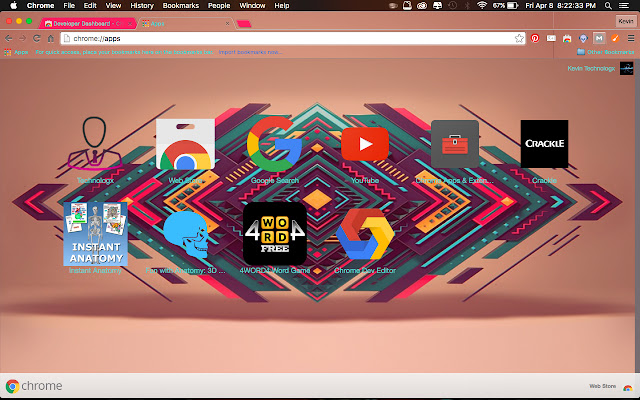Click the Kevin Technologx profile avatar

627,69
